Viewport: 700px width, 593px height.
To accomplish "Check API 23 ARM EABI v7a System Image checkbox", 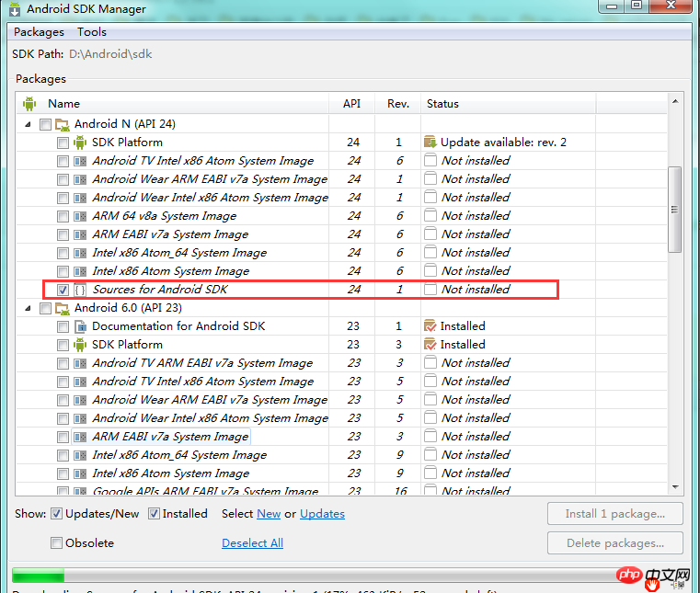I will click(x=63, y=438).
